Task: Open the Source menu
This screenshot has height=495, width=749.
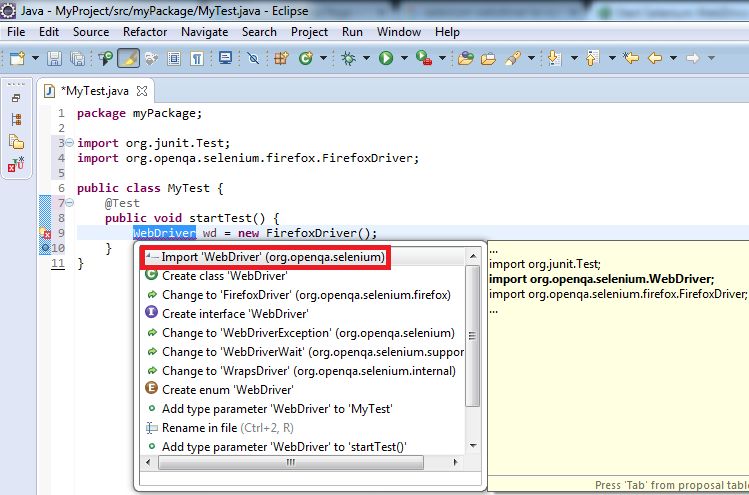Action: [x=91, y=32]
